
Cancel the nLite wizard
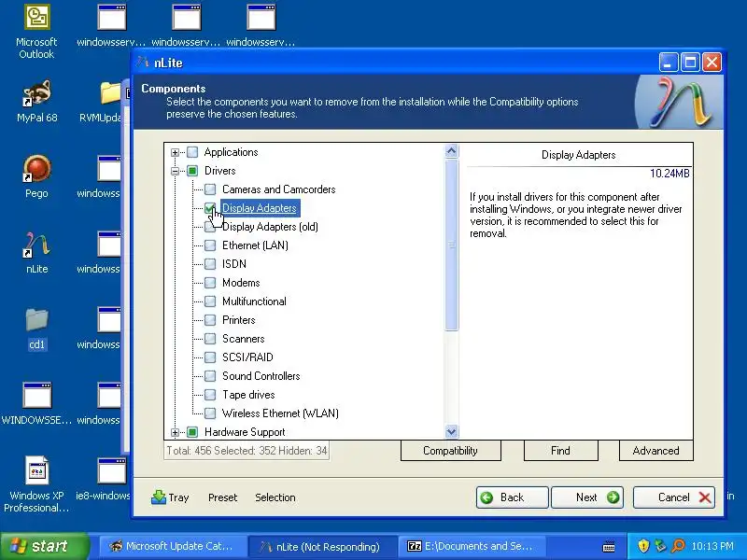click(x=673, y=497)
